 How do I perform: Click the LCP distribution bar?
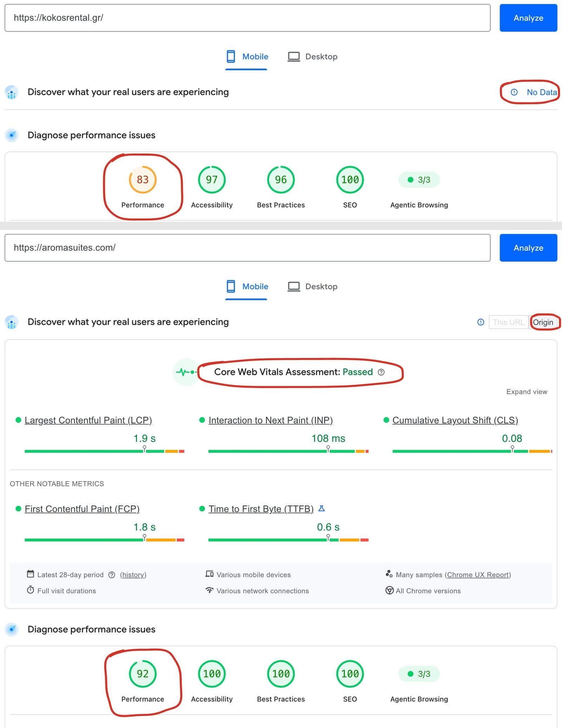pyautogui.click(x=104, y=451)
